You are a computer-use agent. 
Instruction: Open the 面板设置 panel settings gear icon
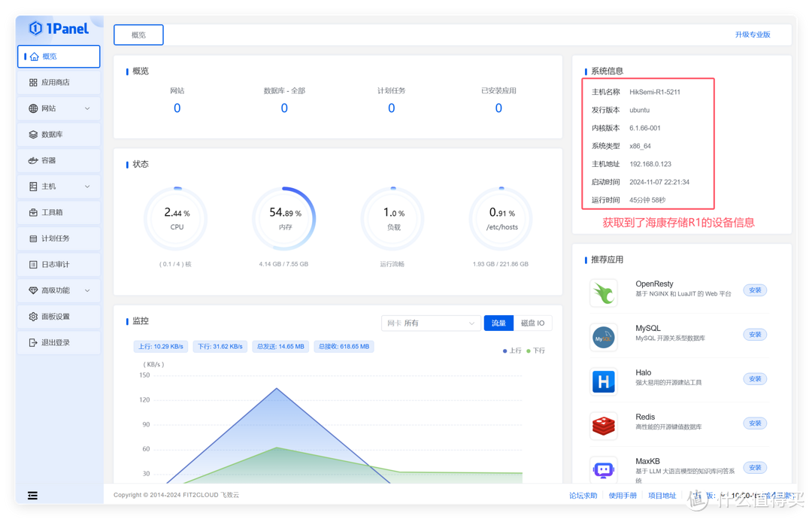[33, 317]
